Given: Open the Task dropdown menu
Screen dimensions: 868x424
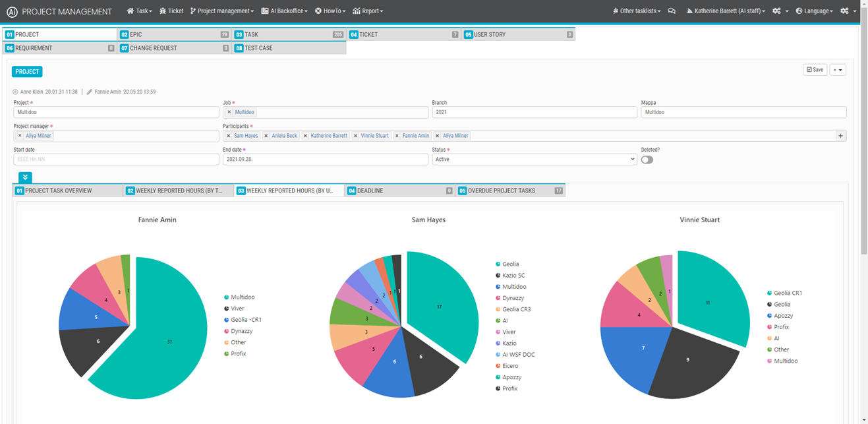Looking at the screenshot, I should pos(139,11).
